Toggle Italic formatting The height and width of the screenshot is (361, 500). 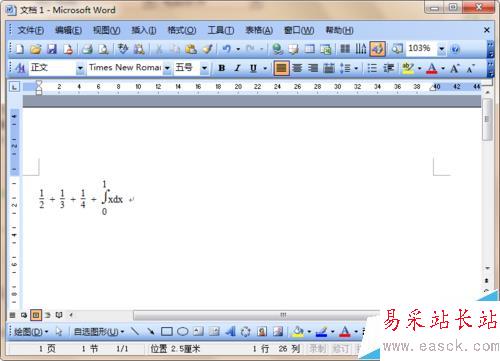coord(237,68)
